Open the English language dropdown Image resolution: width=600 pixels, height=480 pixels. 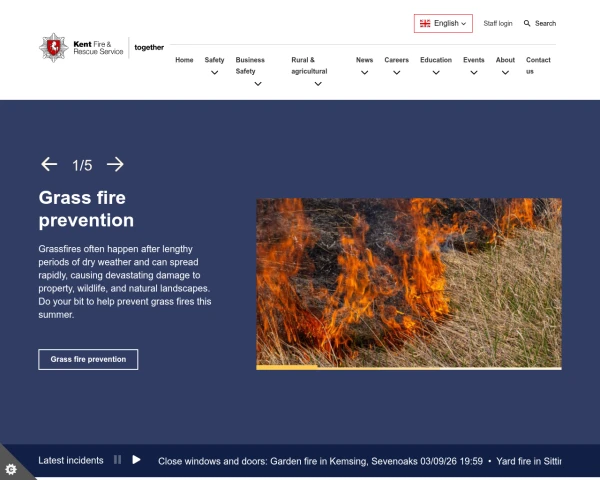(x=443, y=23)
